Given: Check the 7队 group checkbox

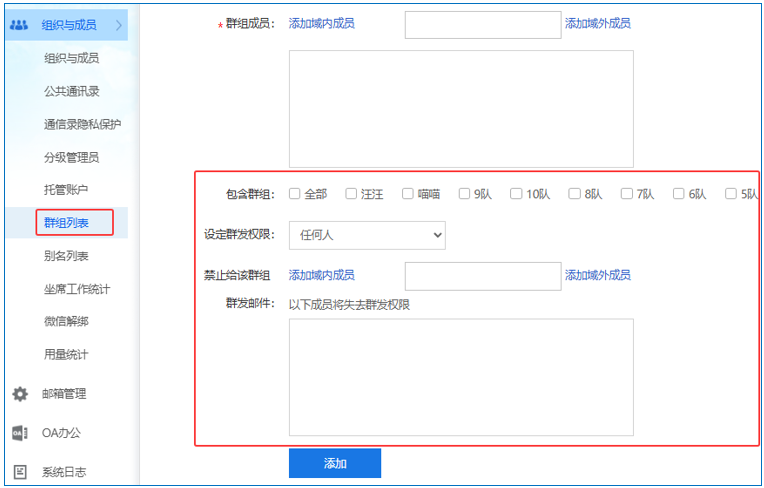Looking at the screenshot, I should pyautogui.click(x=627, y=194).
